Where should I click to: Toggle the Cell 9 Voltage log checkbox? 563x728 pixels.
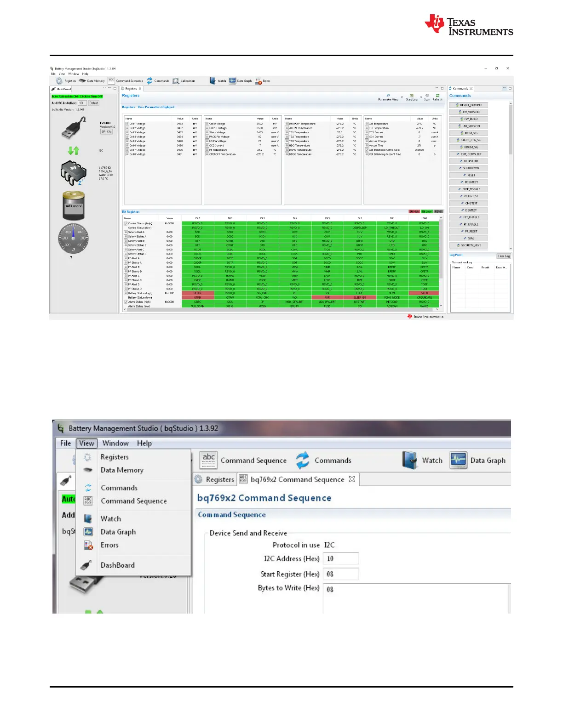tap(207, 124)
